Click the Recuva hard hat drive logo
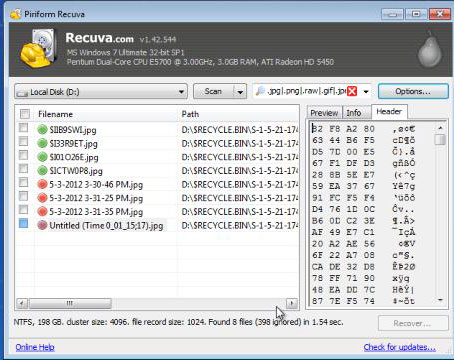 tap(38, 49)
